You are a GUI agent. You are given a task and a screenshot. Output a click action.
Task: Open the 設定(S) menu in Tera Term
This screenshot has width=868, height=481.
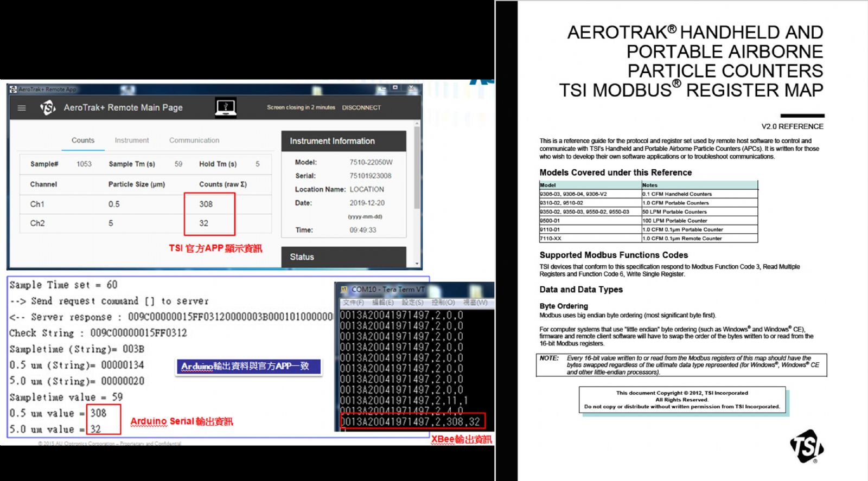click(x=412, y=303)
